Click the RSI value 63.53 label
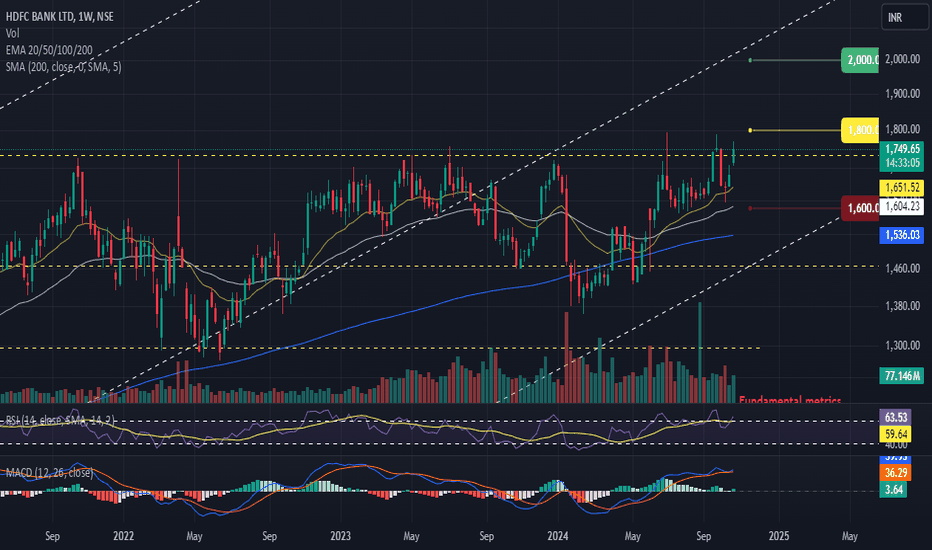The width and height of the screenshot is (932, 550). (895, 417)
